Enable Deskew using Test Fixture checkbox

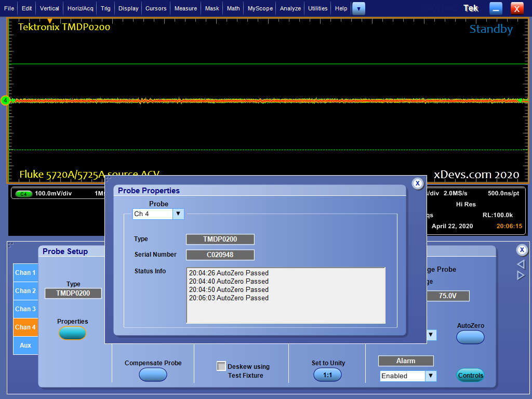(221, 366)
